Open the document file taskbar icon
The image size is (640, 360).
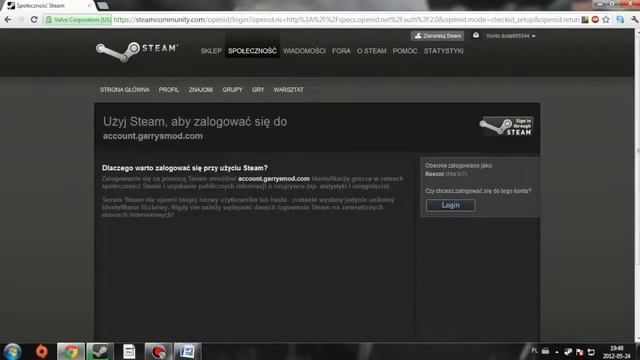(129, 351)
